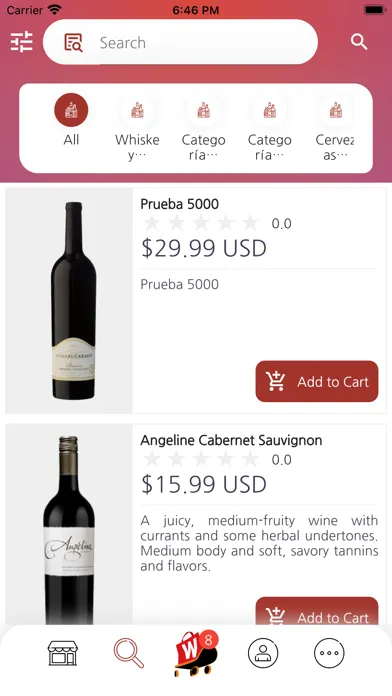
Task: Add Prueba 5000 to cart
Action: pyautogui.click(x=317, y=381)
